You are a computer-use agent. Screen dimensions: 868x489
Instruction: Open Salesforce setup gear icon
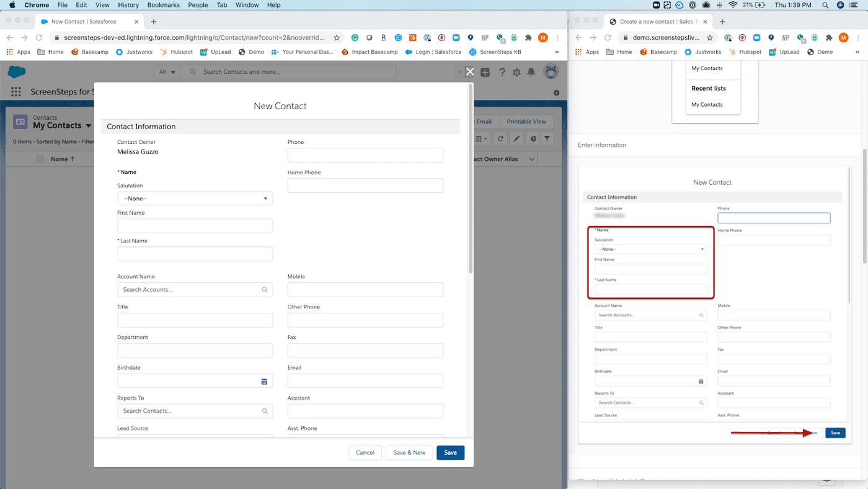[516, 72]
